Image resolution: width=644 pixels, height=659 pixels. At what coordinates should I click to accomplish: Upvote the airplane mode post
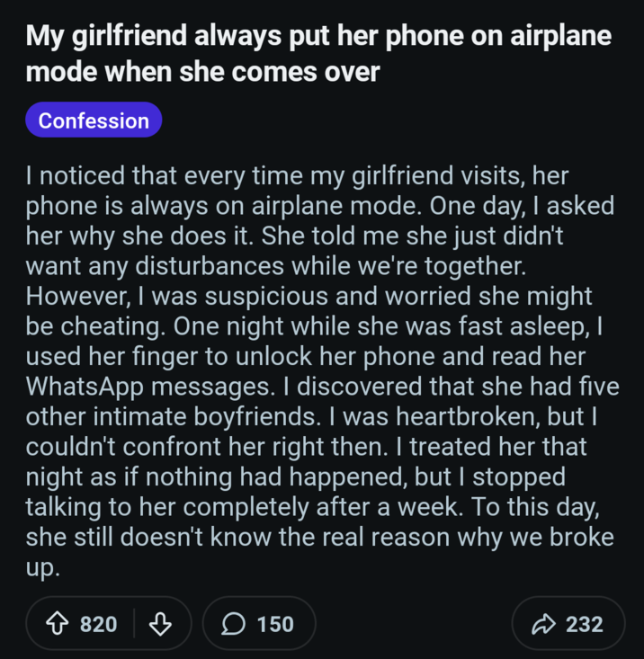point(59,623)
